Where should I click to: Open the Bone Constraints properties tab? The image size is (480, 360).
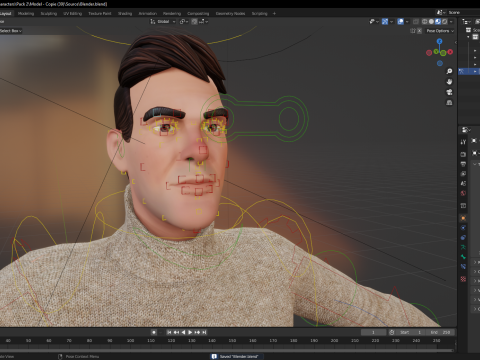tap(463, 267)
